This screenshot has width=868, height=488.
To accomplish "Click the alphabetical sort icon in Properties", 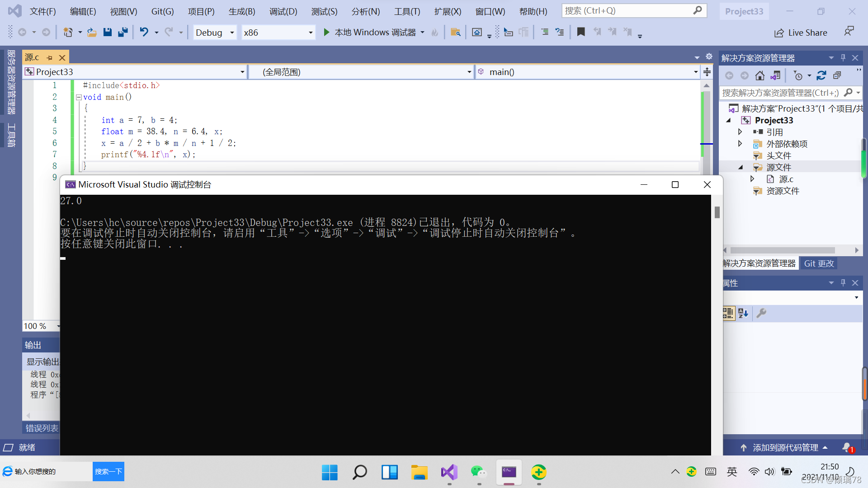I will [743, 313].
